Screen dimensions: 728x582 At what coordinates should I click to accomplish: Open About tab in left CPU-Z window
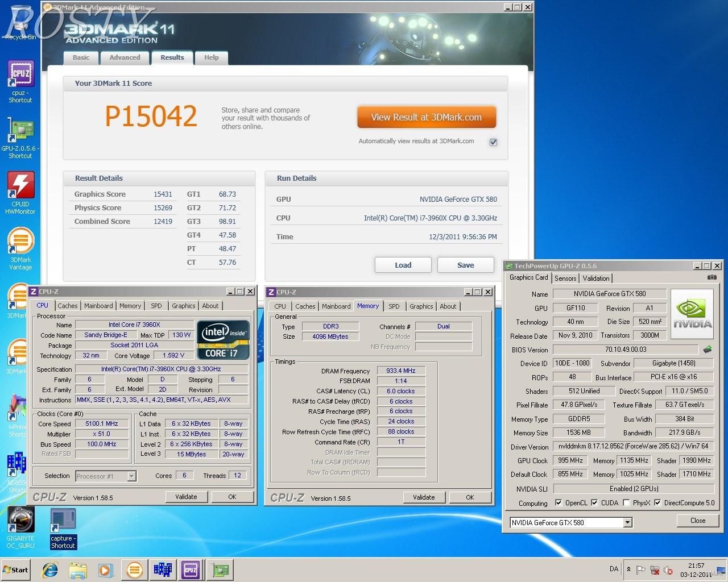point(210,306)
